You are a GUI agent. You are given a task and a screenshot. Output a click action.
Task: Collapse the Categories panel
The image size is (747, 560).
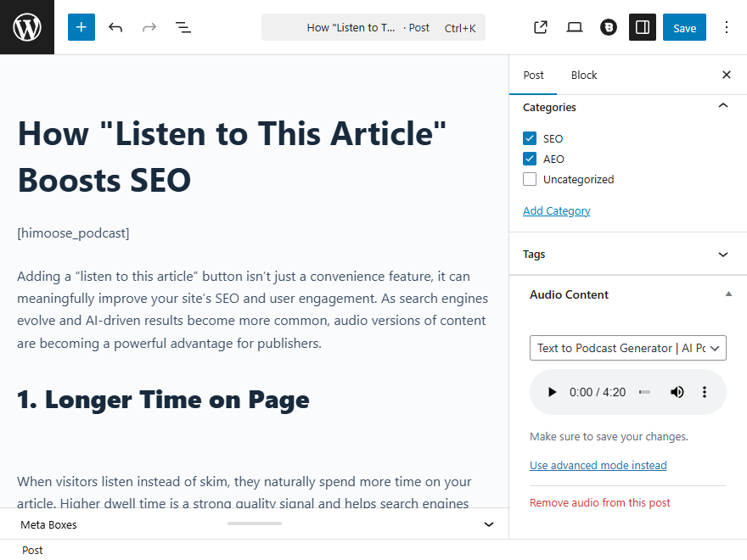pos(723,107)
